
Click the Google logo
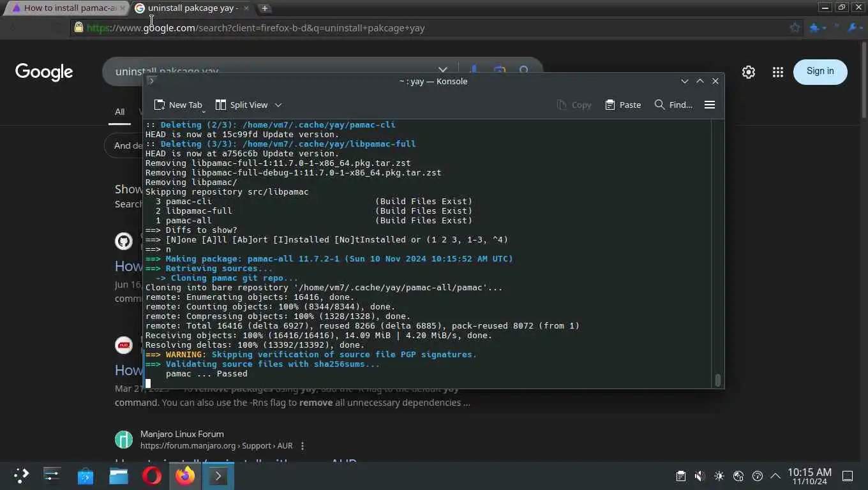click(44, 71)
